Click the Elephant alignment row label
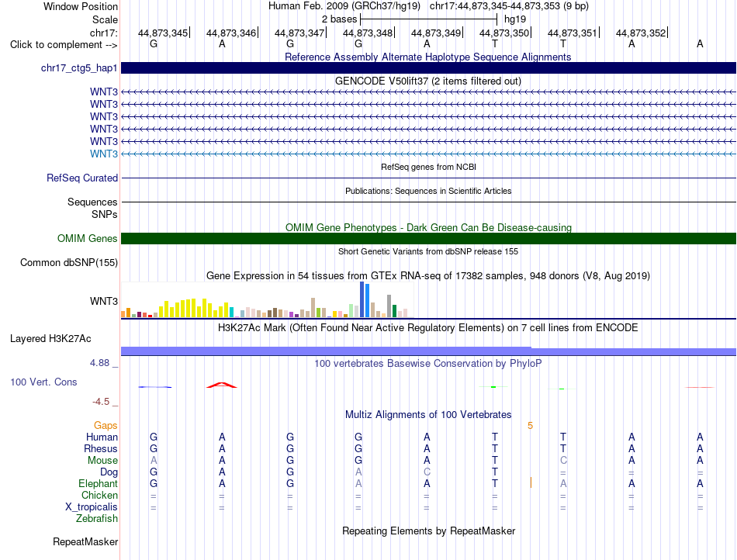Viewport: 737px width, 560px height. (x=99, y=483)
